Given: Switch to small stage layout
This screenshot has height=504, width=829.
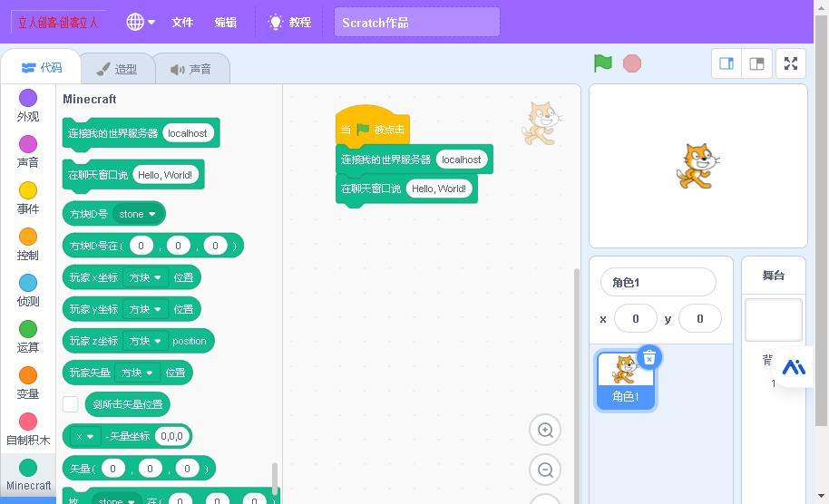Looking at the screenshot, I should (727, 64).
